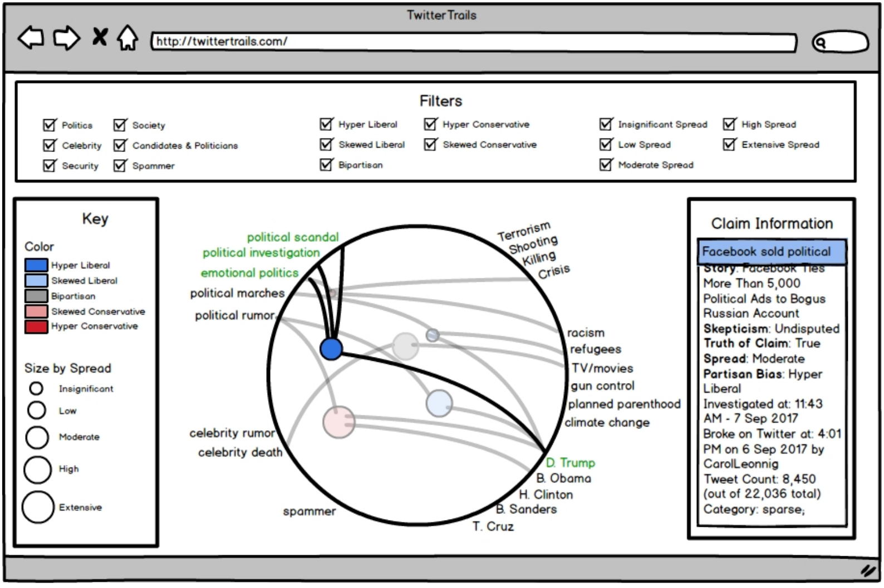Click the browser back arrow
This screenshot has width=884, height=588.
tap(31, 38)
